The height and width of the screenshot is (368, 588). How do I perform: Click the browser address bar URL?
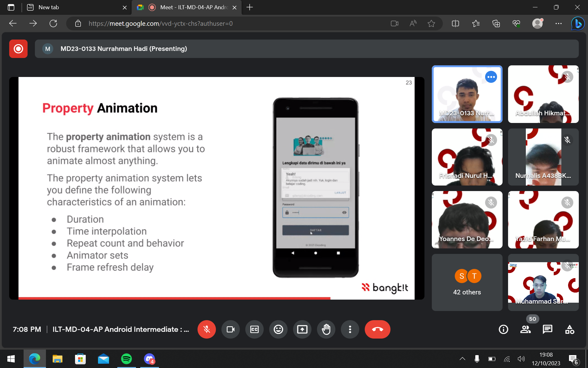pyautogui.click(x=160, y=24)
